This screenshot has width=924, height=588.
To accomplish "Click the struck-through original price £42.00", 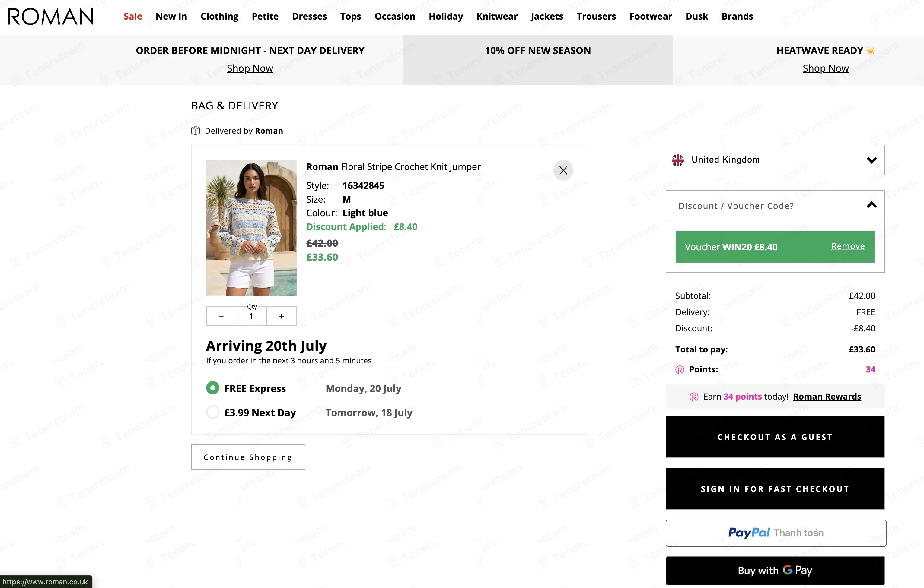I will tap(322, 243).
